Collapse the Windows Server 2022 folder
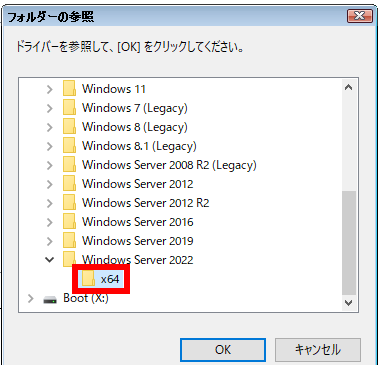380x365 pixels. point(50,260)
